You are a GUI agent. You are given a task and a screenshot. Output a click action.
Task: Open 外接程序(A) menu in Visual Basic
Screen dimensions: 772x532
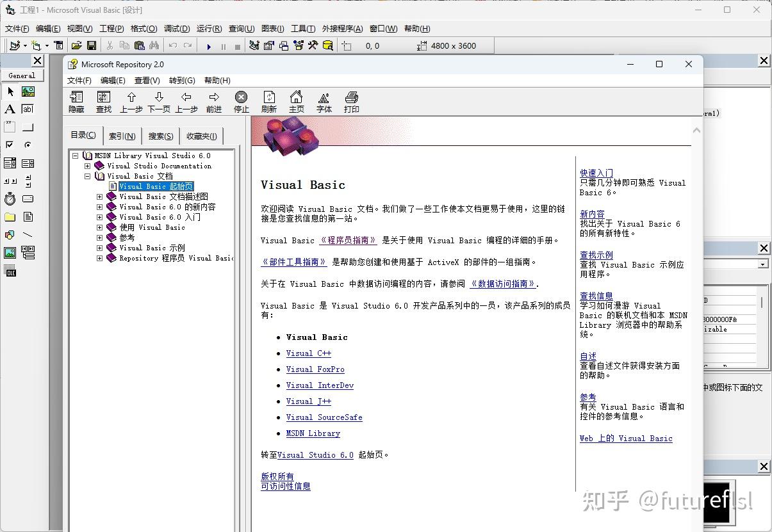(342, 29)
